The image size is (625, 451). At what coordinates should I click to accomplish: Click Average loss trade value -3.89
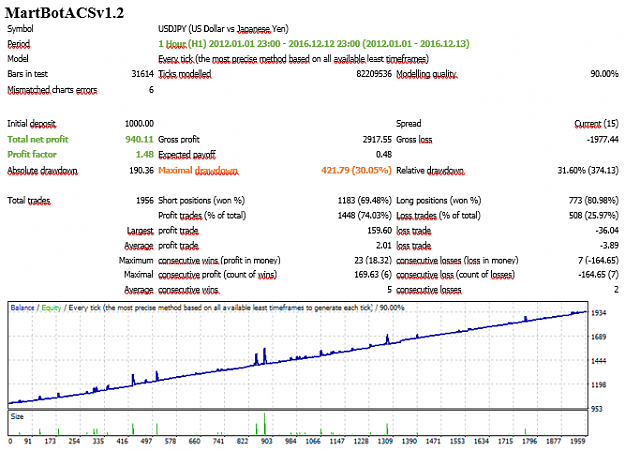[609, 246]
